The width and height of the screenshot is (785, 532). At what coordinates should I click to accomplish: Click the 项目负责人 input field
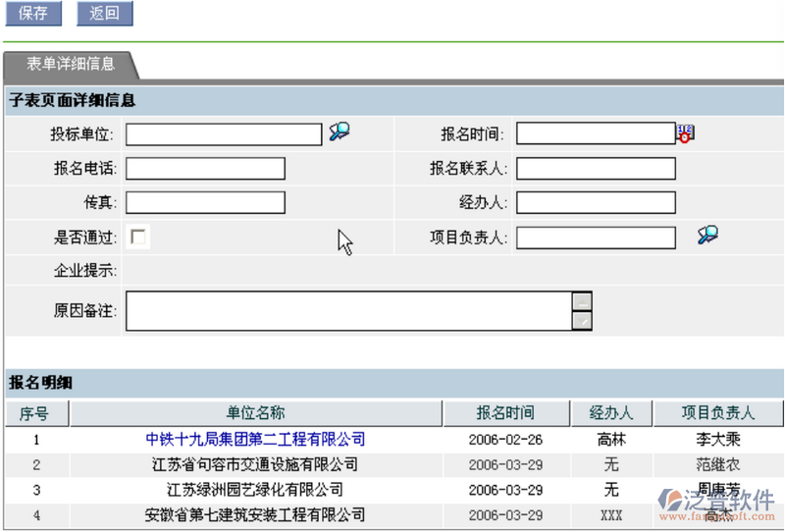pos(596,238)
